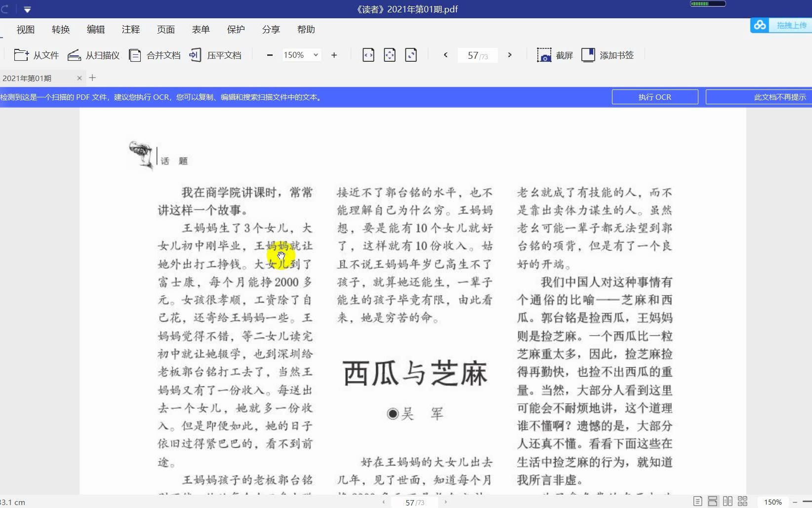Open the 分享 menu
Screen dimensions: 812x508
pos(271,30)
